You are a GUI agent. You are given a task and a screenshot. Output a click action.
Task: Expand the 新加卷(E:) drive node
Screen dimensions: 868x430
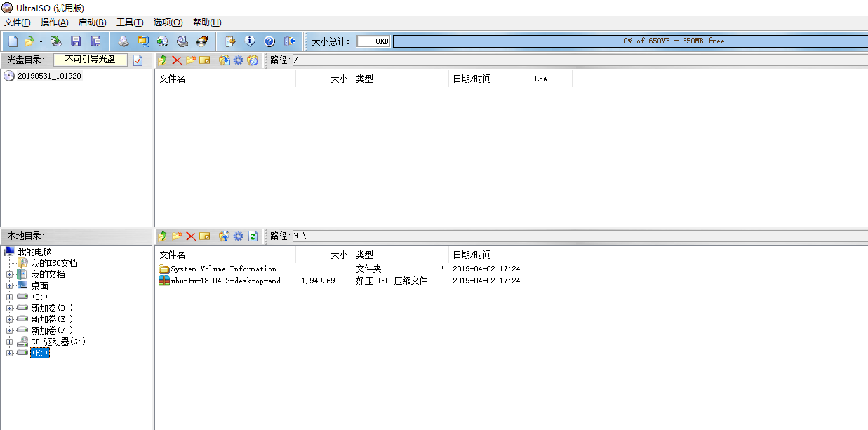(9, 319)
